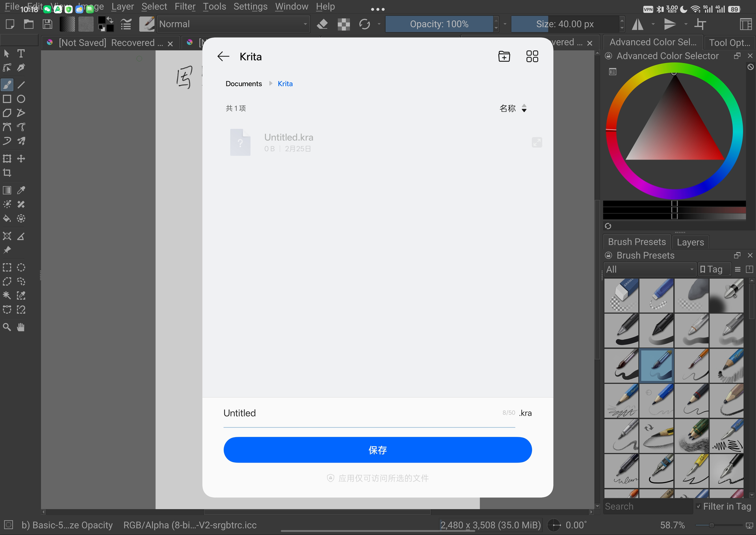Click the horizontal mirror tool icon

point(637,24)
